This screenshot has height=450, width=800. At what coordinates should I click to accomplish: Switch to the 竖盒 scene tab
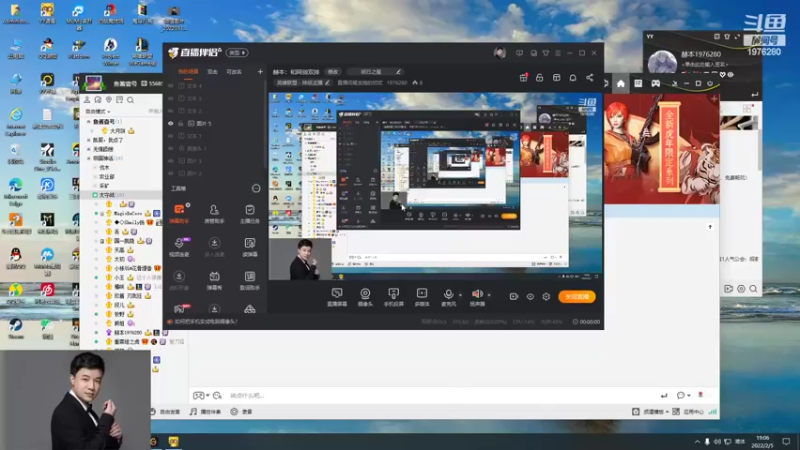tap(212, 72)
